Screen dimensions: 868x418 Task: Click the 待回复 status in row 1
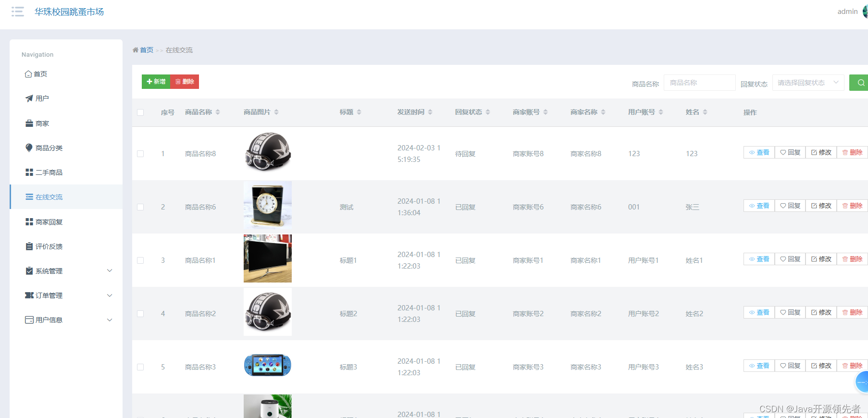(x=465, y=154)
